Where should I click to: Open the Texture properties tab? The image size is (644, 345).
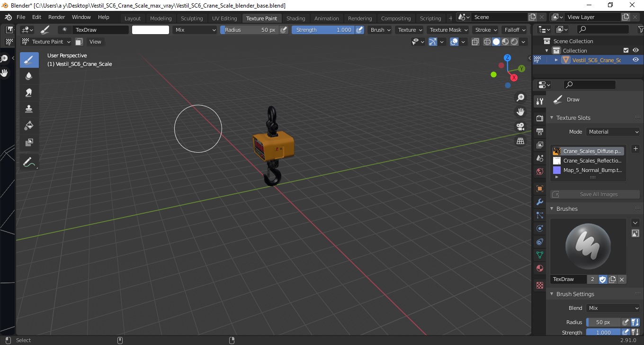[539, 285]
